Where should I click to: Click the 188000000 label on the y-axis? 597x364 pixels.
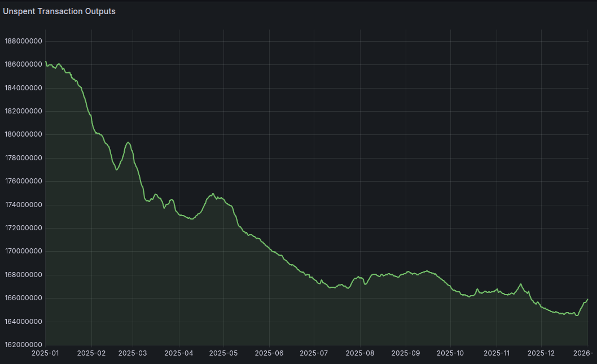[x=23, y=41]
